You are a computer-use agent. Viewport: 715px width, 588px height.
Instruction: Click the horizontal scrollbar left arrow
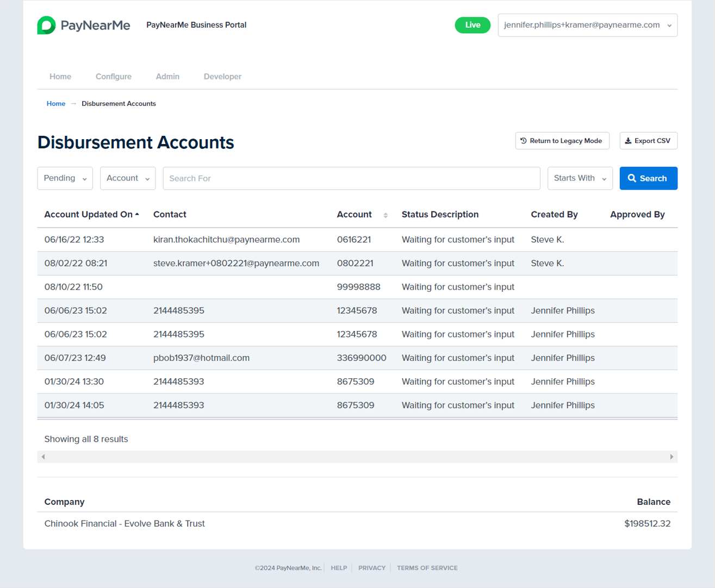click(43, 457)
